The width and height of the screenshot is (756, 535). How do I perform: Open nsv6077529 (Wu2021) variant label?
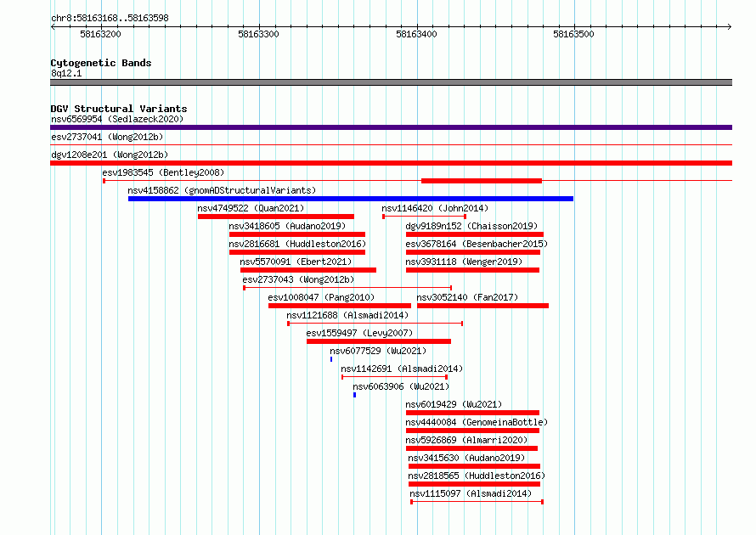point(378,351)
